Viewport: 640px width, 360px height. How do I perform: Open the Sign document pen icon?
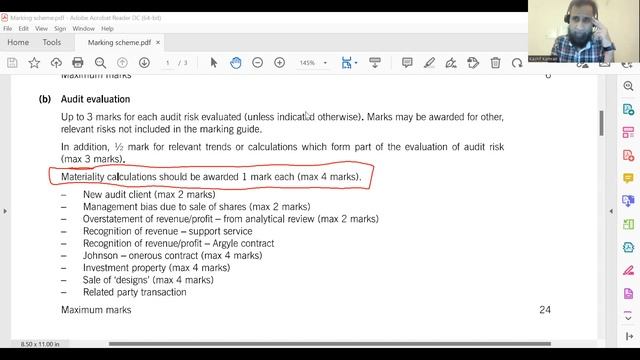click(451, 63)
